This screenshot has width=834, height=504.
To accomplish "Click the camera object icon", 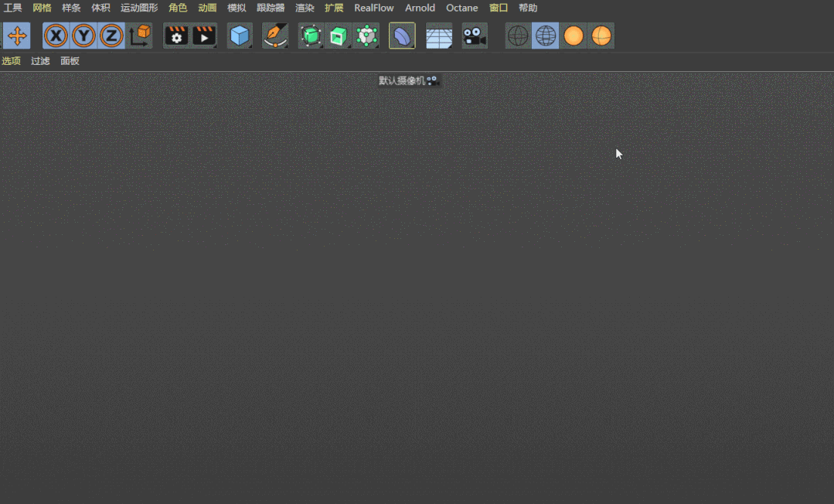I will coord(475,36).
